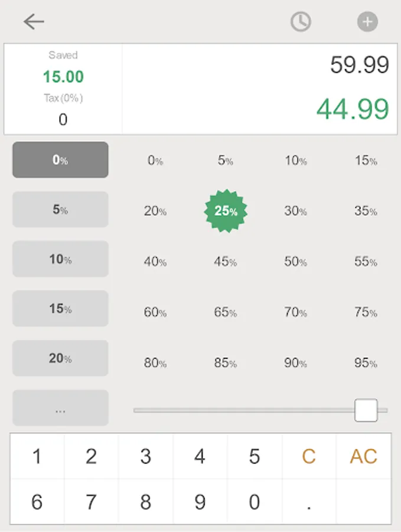This screenshot has height=532, width=401.
Task: Click the 59.99 original price field
Action: point(360,65)
